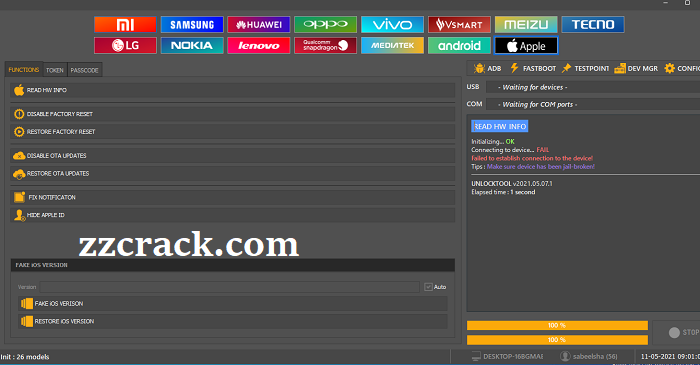Run Read HW Info function
This screenshot has height=365, width=700.
tap(233, 90)
